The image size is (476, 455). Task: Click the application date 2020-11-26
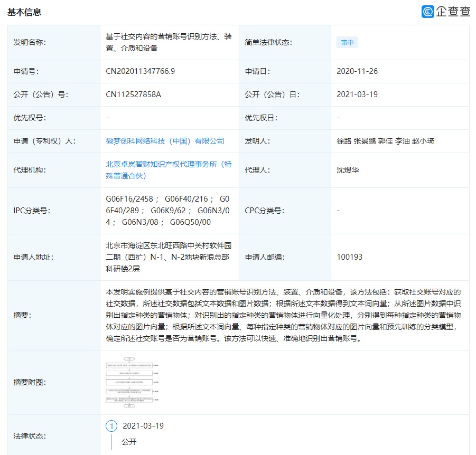(357, 71)
